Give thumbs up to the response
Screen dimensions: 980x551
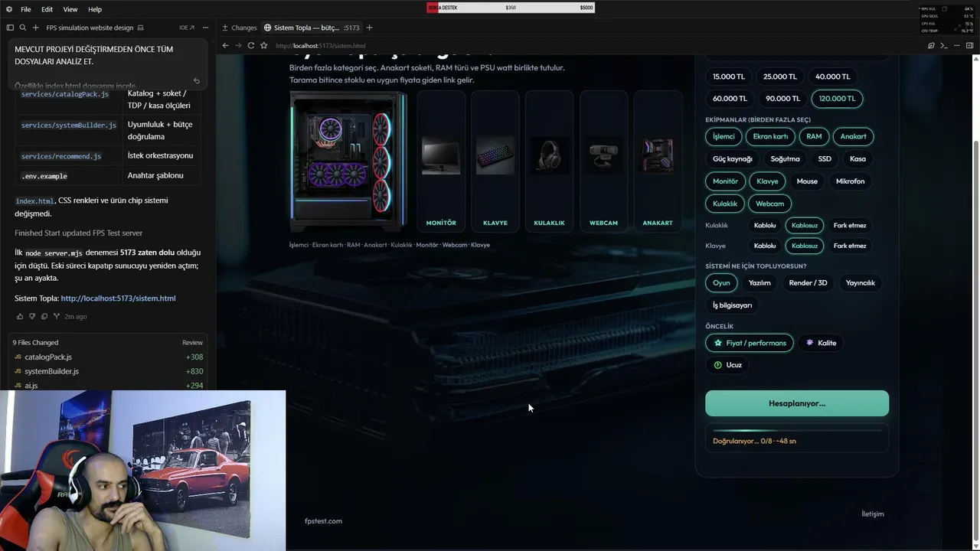pos(20,316)
